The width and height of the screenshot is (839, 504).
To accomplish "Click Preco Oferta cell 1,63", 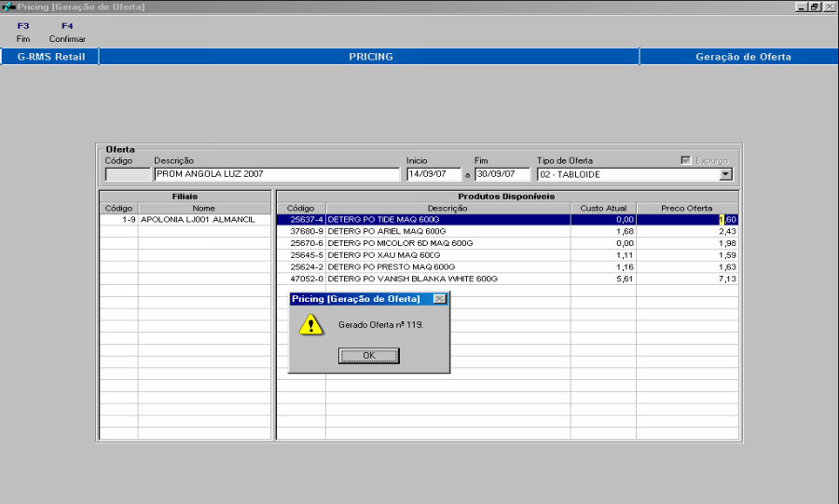I will (x=688, y=266).
